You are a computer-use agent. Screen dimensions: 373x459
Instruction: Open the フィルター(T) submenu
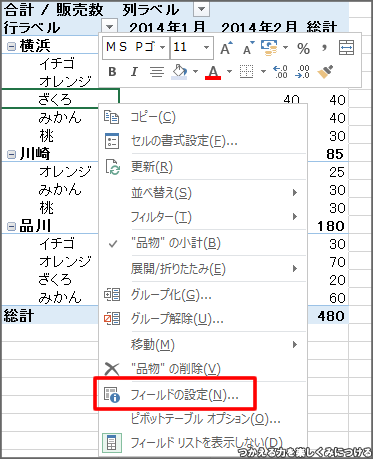point(203,217)
